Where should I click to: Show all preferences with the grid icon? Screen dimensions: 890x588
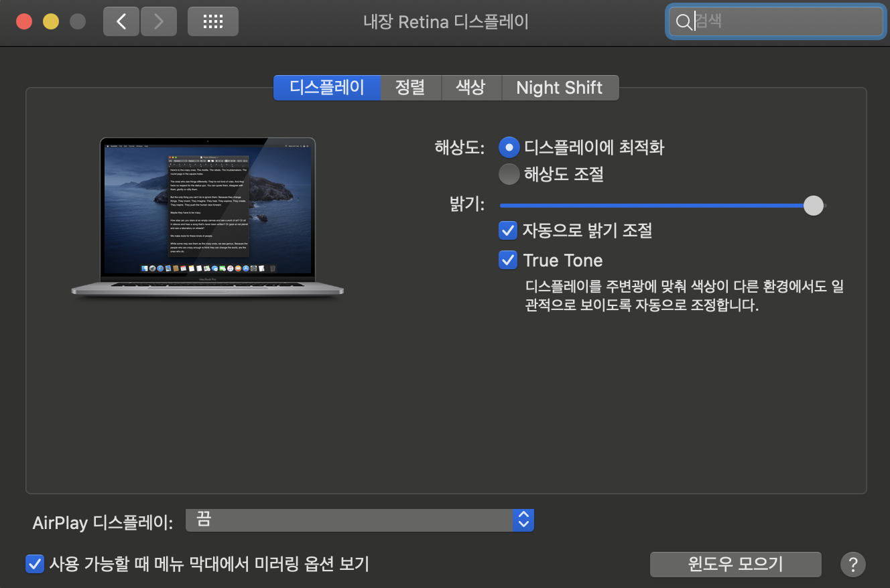(x=212, y=21)
